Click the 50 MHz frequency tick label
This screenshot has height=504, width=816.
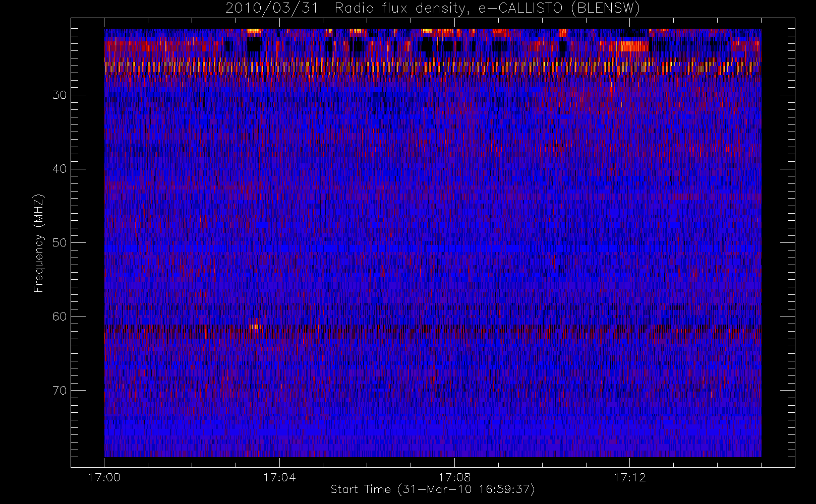[x=60, y=243]
